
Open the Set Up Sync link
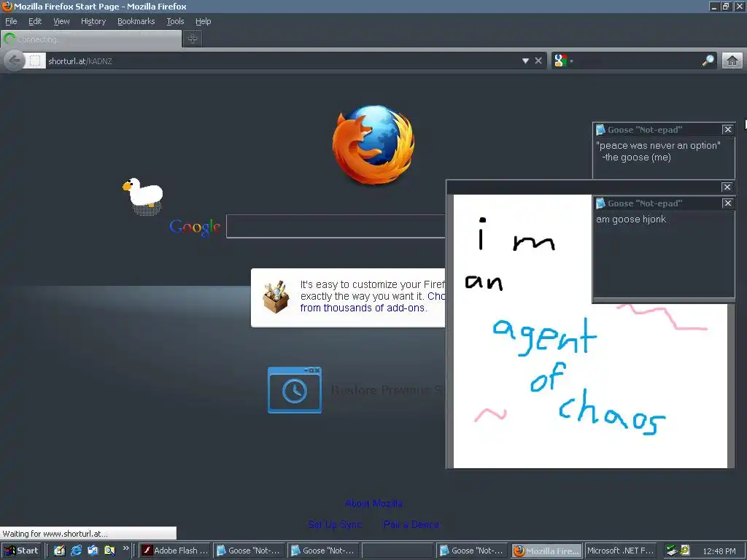pos(334,524)
